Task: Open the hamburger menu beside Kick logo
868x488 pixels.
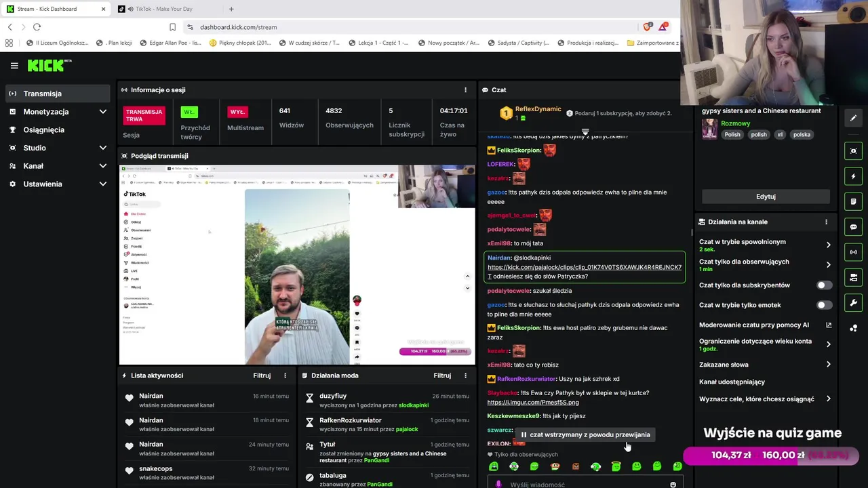Action: point(14,66)
